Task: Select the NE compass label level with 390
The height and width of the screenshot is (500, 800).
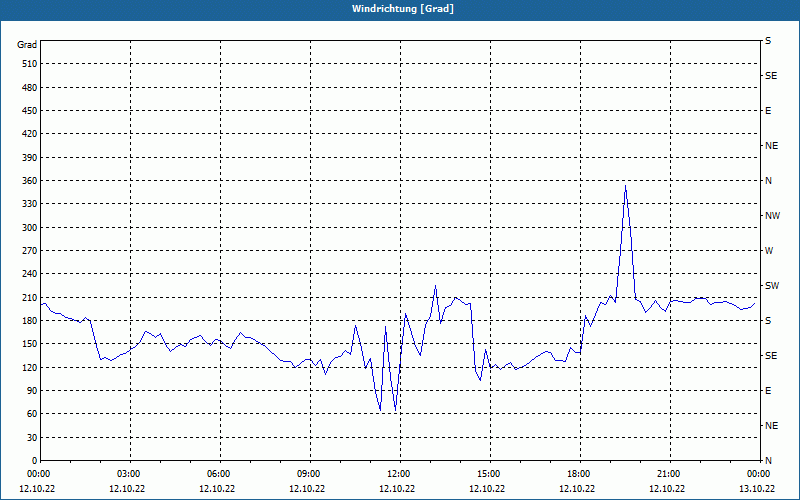Action: coord(771,146)
